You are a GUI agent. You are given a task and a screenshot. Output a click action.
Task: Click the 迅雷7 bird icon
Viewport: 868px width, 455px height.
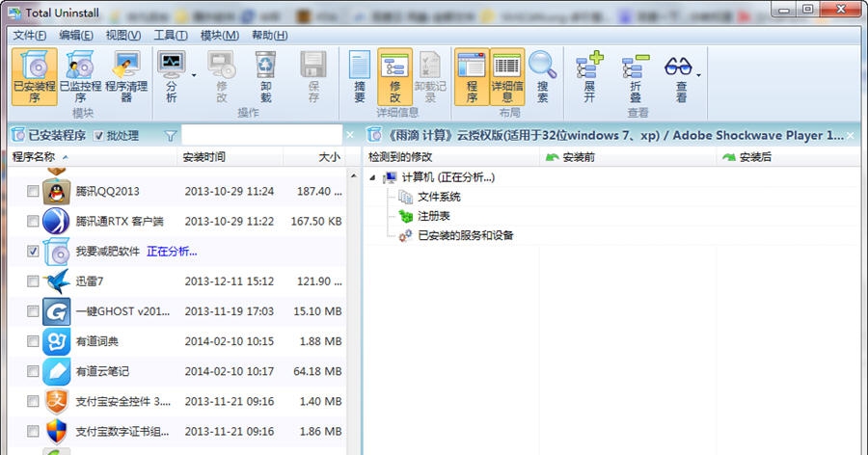(x=57, y=281)
